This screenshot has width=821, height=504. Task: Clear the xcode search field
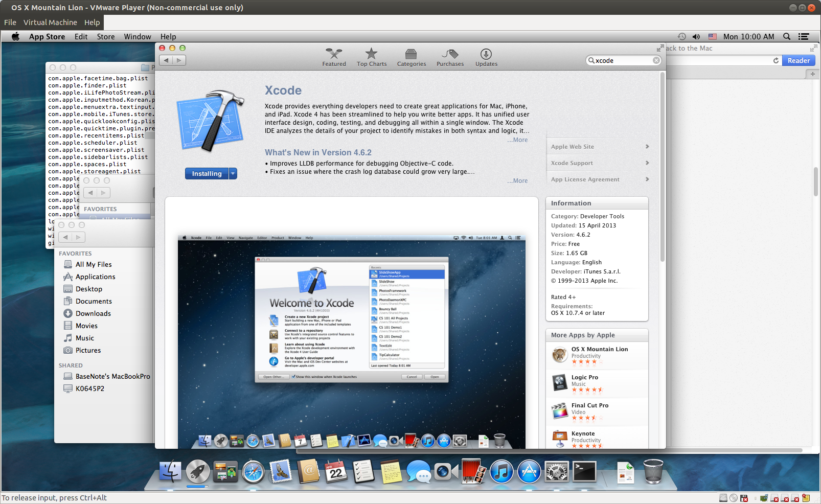(656, 60)
